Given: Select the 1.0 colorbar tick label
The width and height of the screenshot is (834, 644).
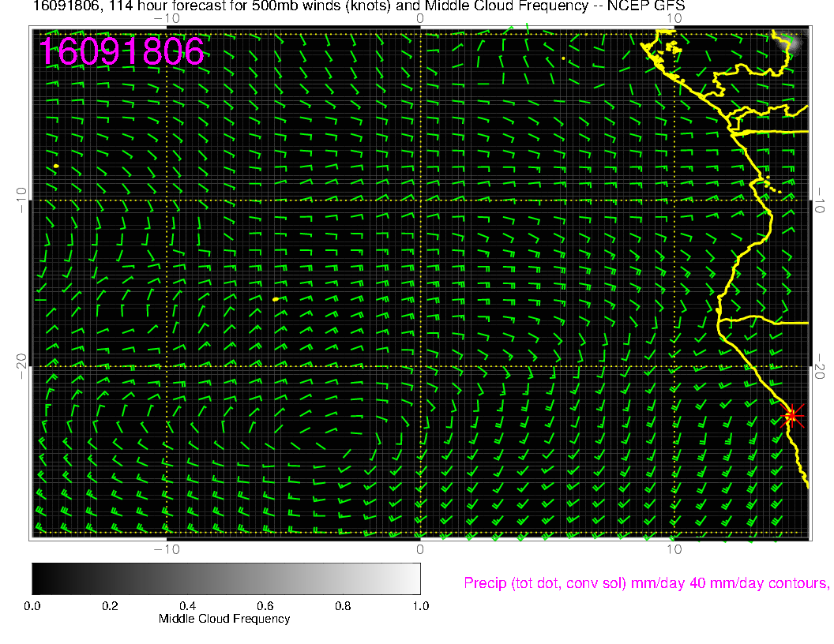Looking at the screenshot, I should pyautogui.click(x=421, y=606).
